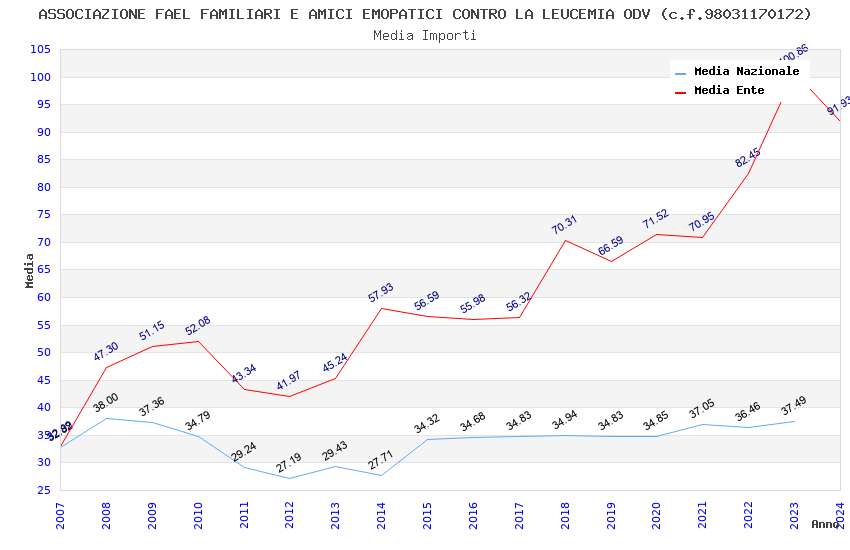Select the Media Ente legend entry

[x=719, y=90]
